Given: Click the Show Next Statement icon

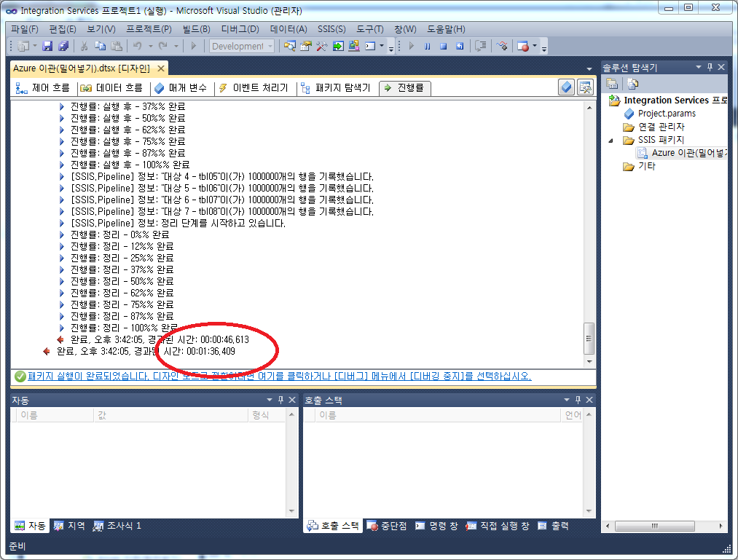Looking at the screenshot, I should click(x=481, y=46).
